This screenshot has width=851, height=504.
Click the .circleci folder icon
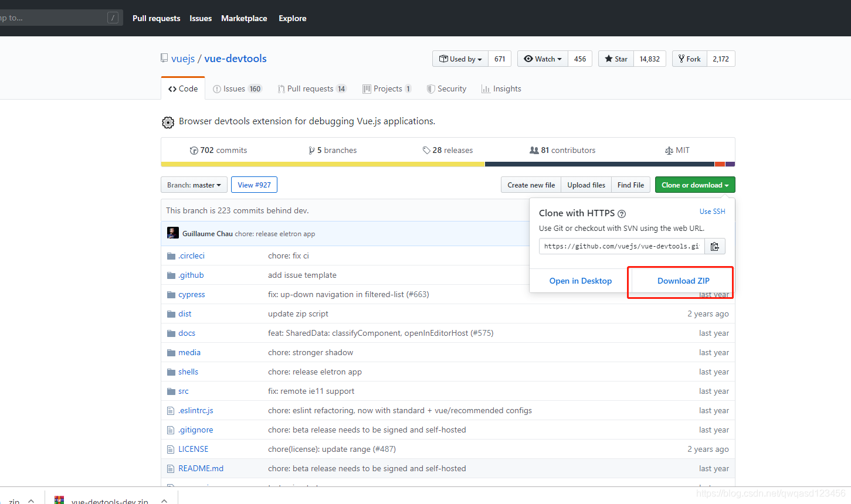[x=171, y=256]
